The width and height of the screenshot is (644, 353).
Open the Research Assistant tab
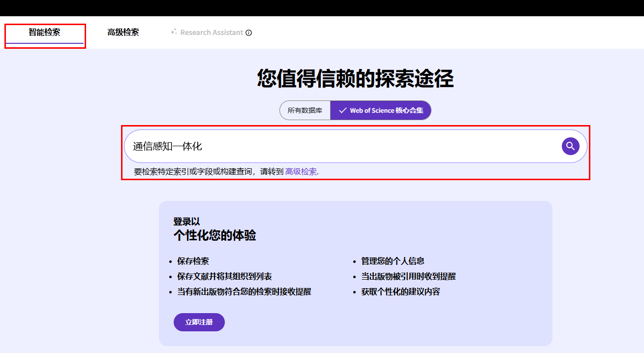click(x=212, y=32)
